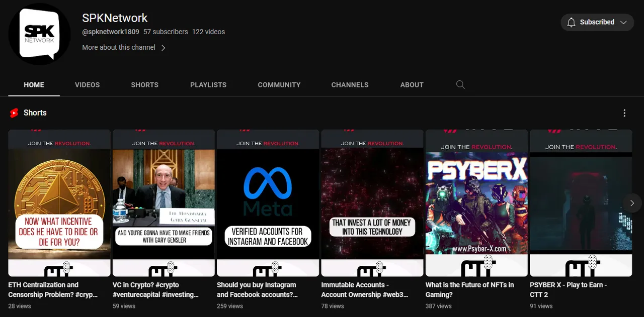
Task: Click the SPK Network channel avatar
Action: click(39, 34)
